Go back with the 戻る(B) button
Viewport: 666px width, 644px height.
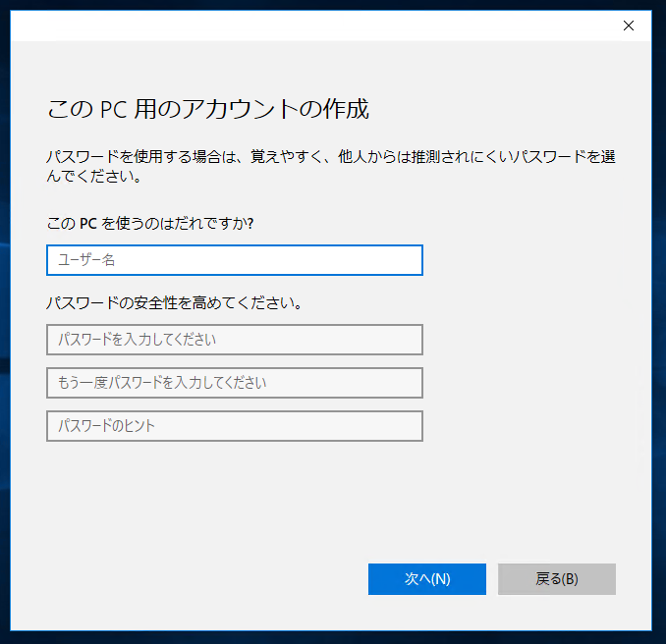[x=556, y=579]
